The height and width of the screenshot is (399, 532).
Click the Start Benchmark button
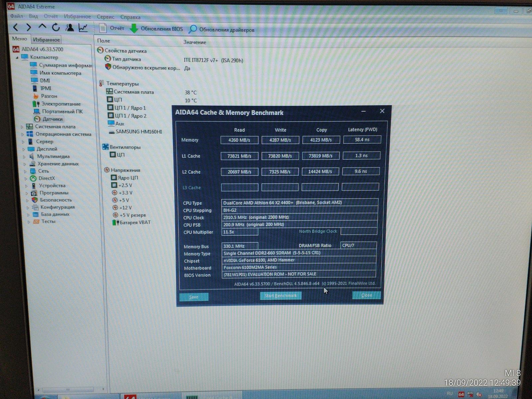pyautogui.click(x=281, y=296)
